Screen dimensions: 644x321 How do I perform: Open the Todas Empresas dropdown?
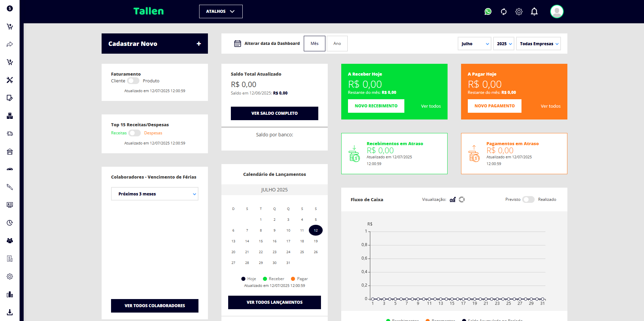[538, 44]
